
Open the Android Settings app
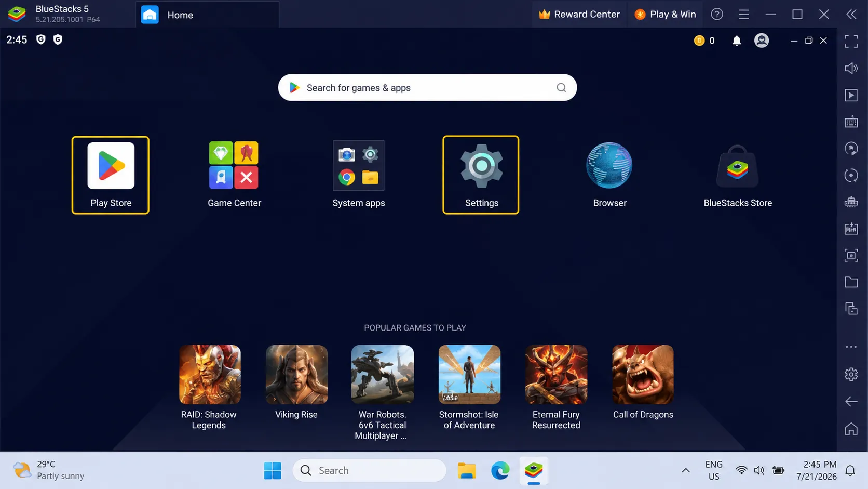point(481,175)
